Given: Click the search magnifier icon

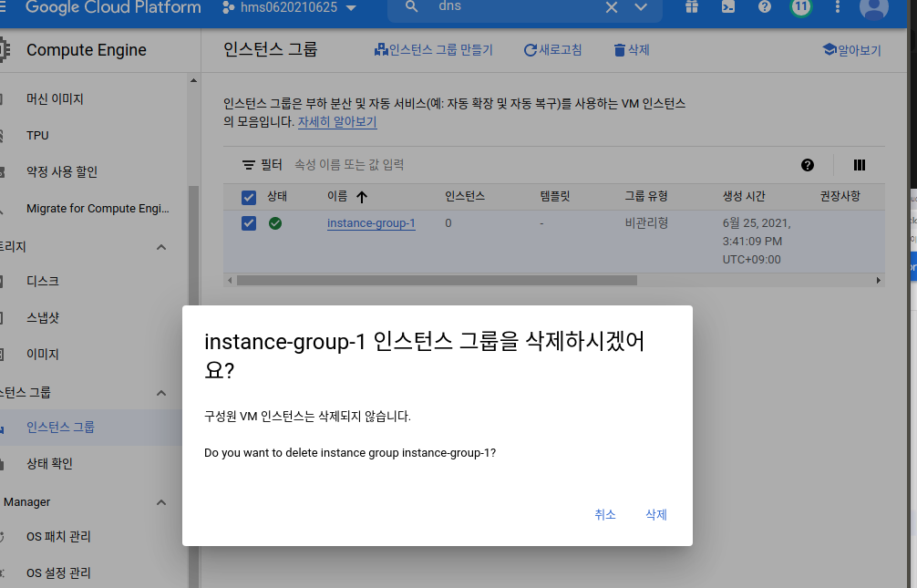Looking at the screenshot, I should point(412,7).
